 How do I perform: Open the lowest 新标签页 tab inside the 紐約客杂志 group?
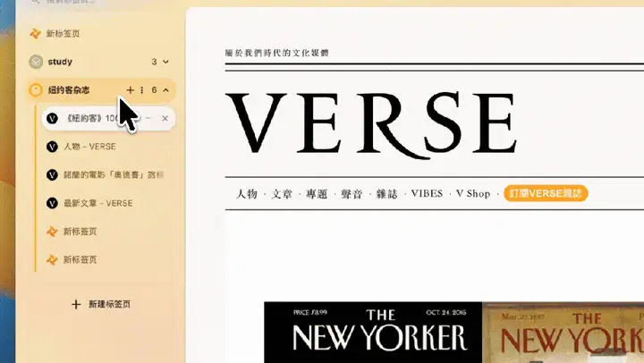click(x=108, y=260)
